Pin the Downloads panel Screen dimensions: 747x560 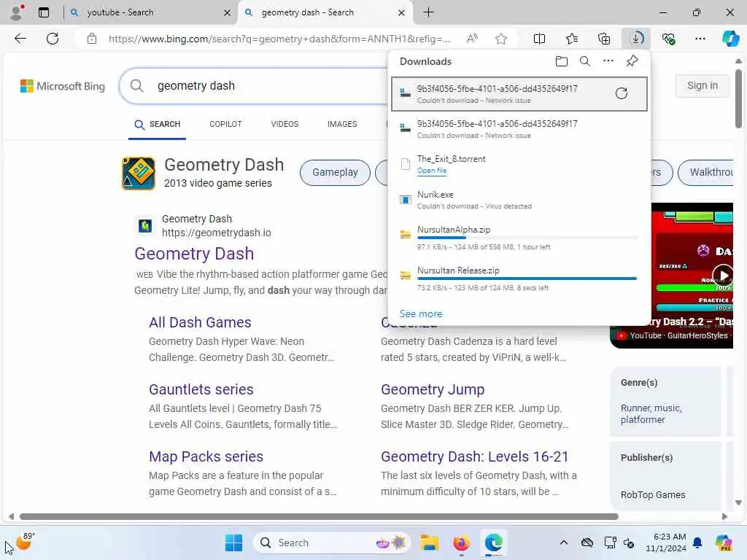point(632,61)
